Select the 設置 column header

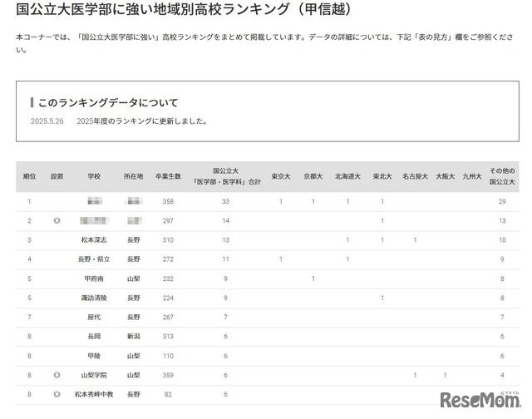click(x=57, y=176)
